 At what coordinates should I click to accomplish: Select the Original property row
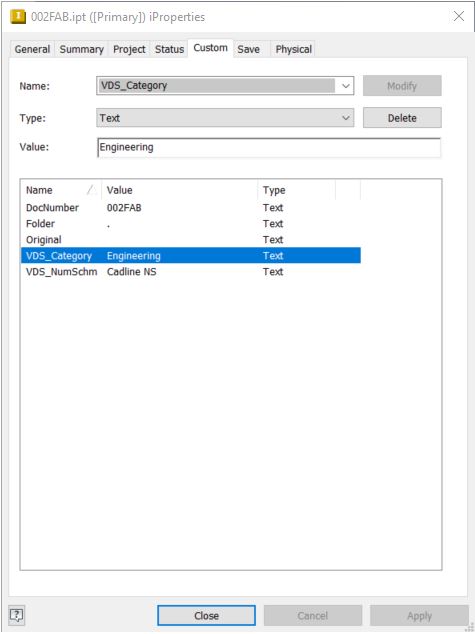click(191, 239)
